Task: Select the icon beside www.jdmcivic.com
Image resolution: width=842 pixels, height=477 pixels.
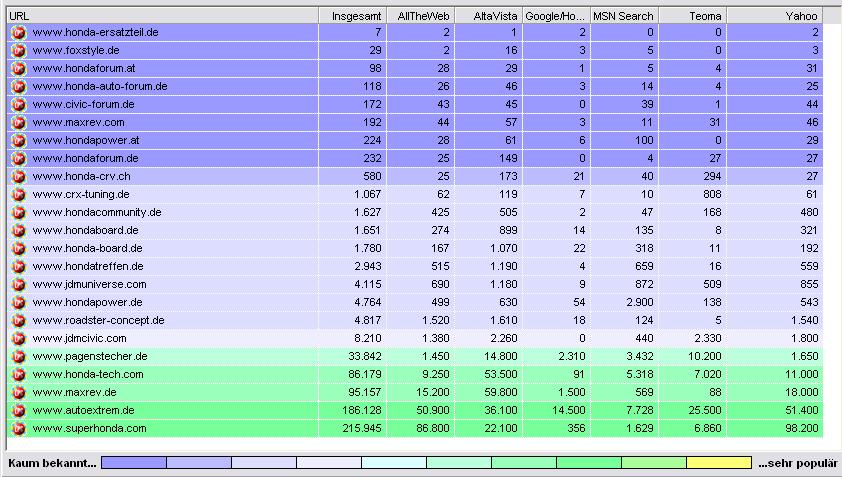Action: [x=17, y=339]
